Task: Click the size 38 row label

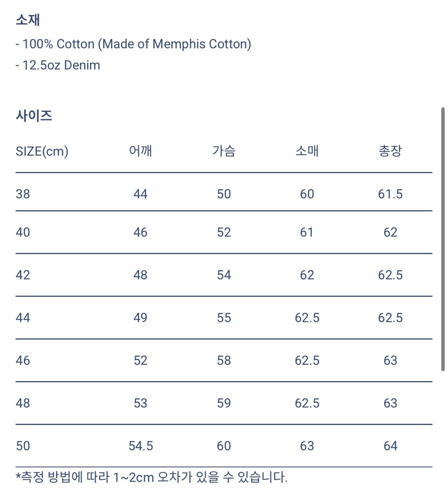Action: pos(23,194)
